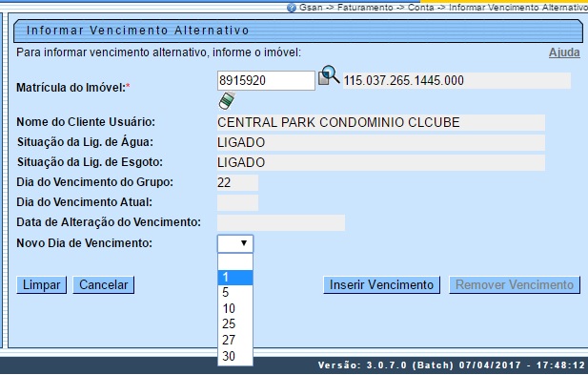Screen dimensions: 588x375
Task: Select day 1 in the dropdown list
Action: click(x=235, y=278)
